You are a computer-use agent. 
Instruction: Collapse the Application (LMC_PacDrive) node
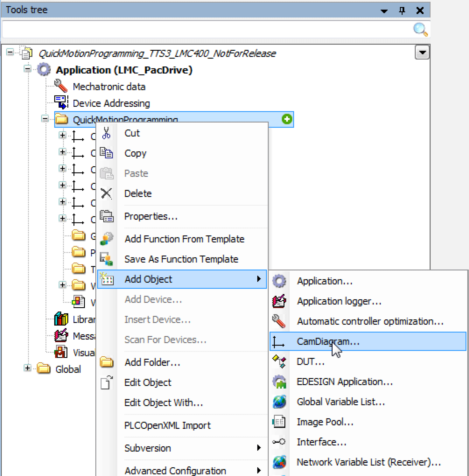[27, 69]
